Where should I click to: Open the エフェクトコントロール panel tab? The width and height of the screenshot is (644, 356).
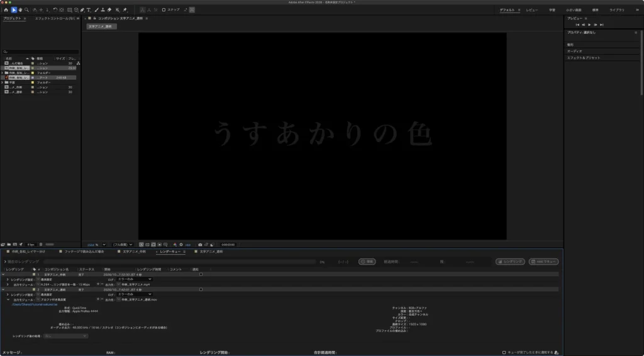(x=54, y=18)
